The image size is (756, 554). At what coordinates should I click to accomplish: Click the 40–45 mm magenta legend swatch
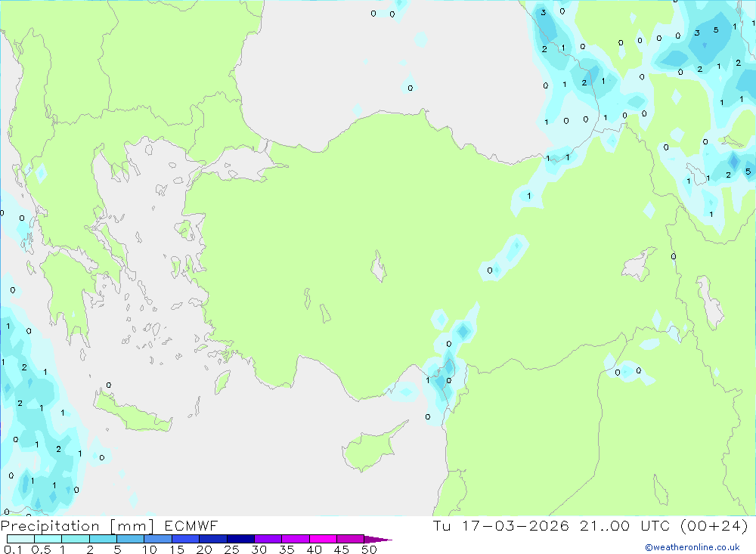pyautogui.click(x=323, y=539)
